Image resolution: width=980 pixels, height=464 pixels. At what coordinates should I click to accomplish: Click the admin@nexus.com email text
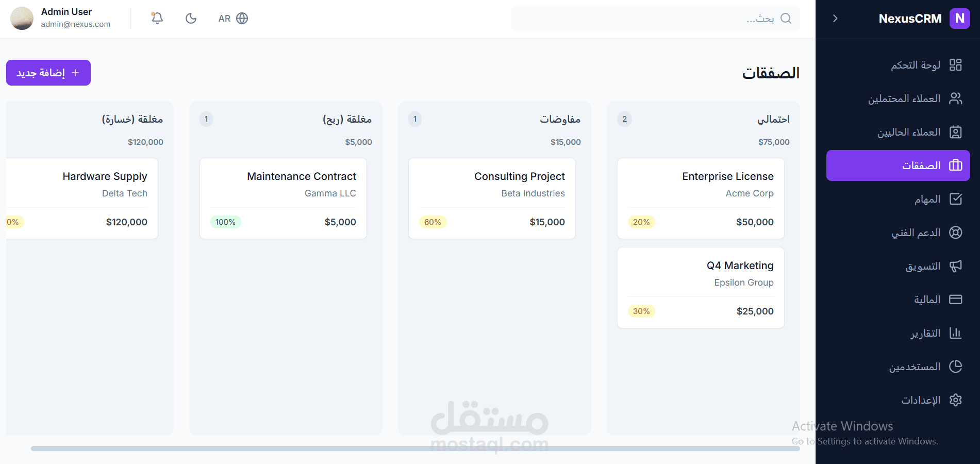pyautogui.click(x=76, y=24)
